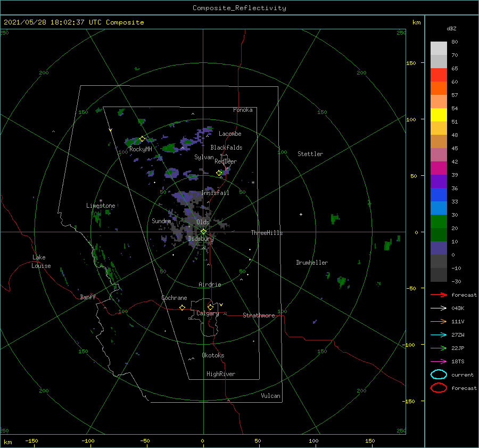Screen dimensions: 479x448
Task: Click the Blackfalds city label
Action: 226,148
